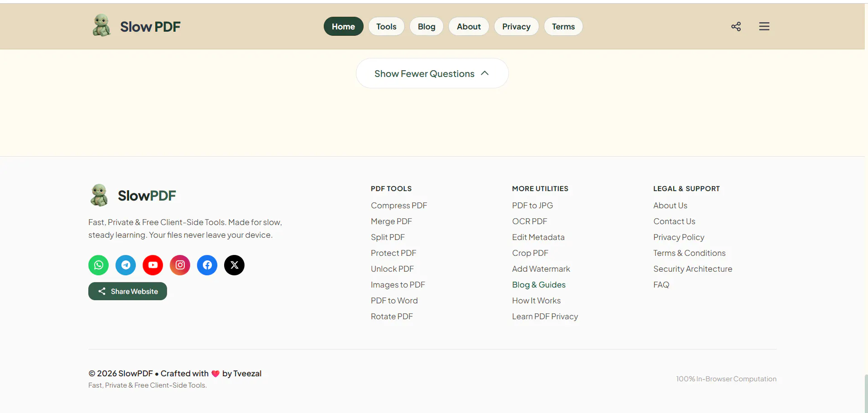
Task: Click the footer SlowPDF turtle logo
Action: click(x=99, y=195)
